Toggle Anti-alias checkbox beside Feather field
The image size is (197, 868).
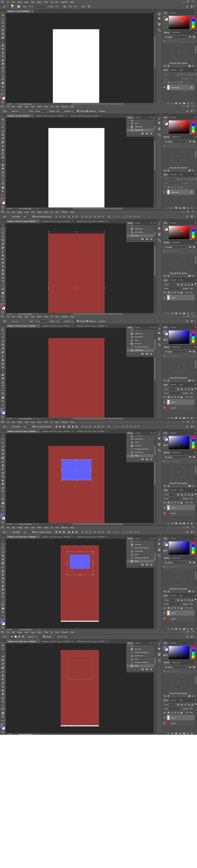44,637
